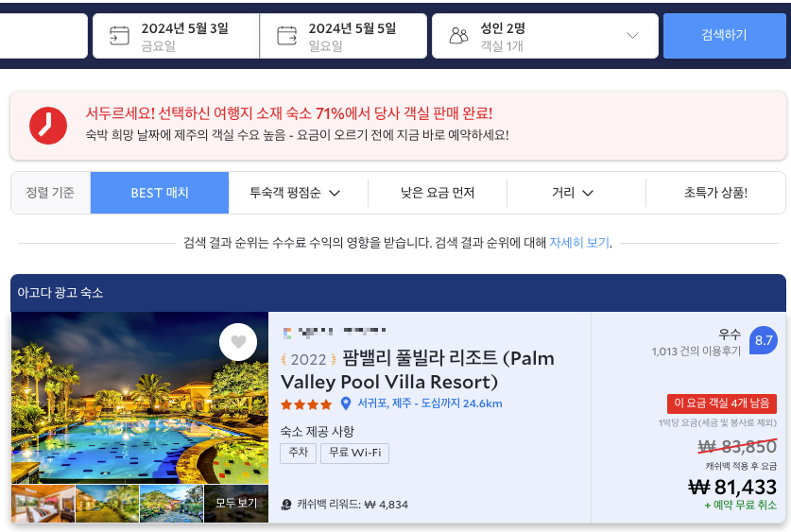This screenshot has height=532, width=791.
Task: Click the destination search input box
Action: point(43,36)
